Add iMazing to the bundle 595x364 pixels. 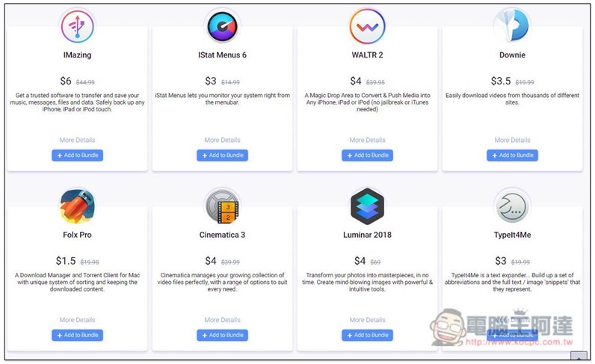point(78,155)
